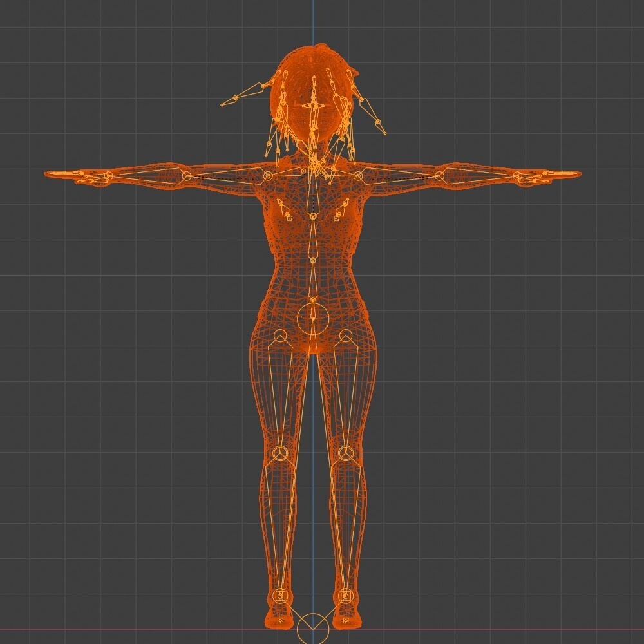Select the breast bone on the viewer's left chest
Viewport: 644px width, 644px height.
click(284, 209)
